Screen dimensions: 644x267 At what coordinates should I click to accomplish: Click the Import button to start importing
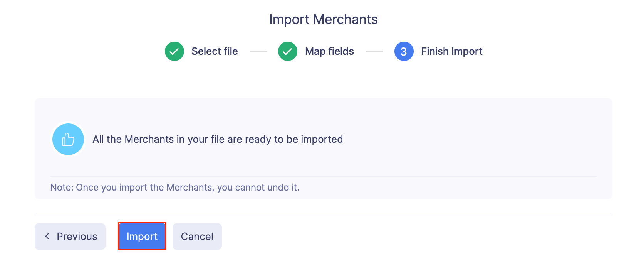tap(142, 236)
